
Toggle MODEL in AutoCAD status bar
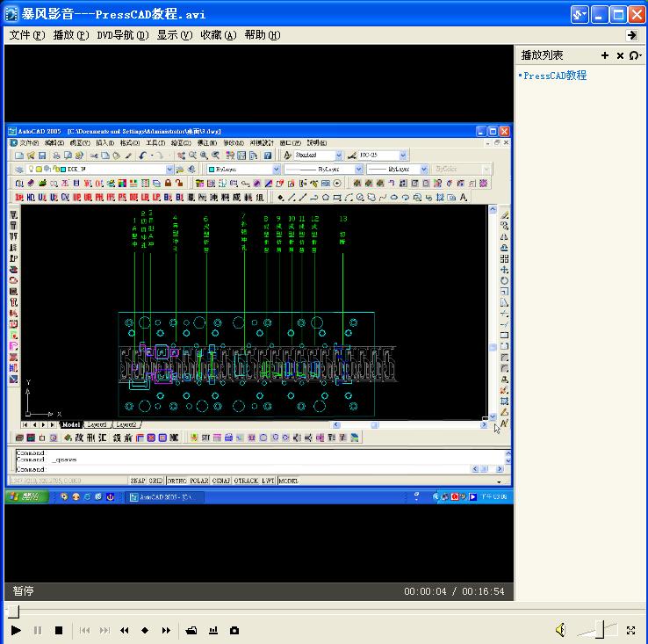pyautogui.click(x=289, y=481)
